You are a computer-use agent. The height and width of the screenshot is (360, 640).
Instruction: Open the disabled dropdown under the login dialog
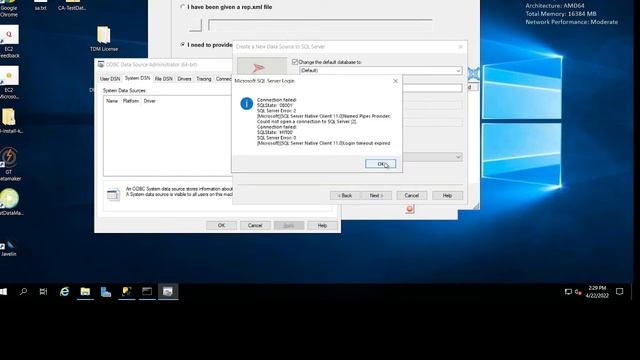tap(458, 157)
